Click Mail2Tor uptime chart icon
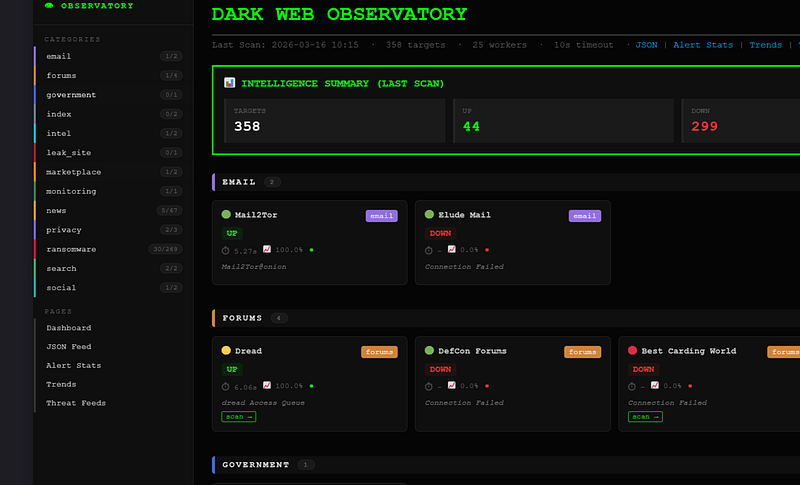800x485 pixels. click(x=267, y=249)
